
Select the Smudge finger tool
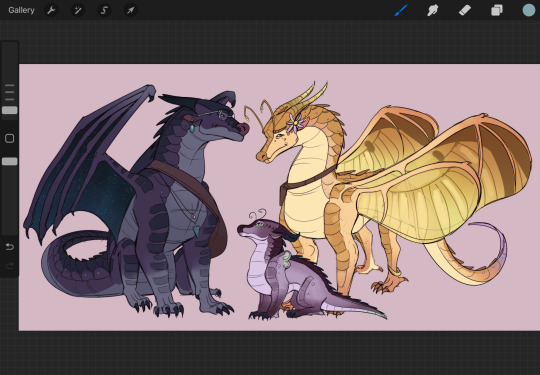[433, 10]
